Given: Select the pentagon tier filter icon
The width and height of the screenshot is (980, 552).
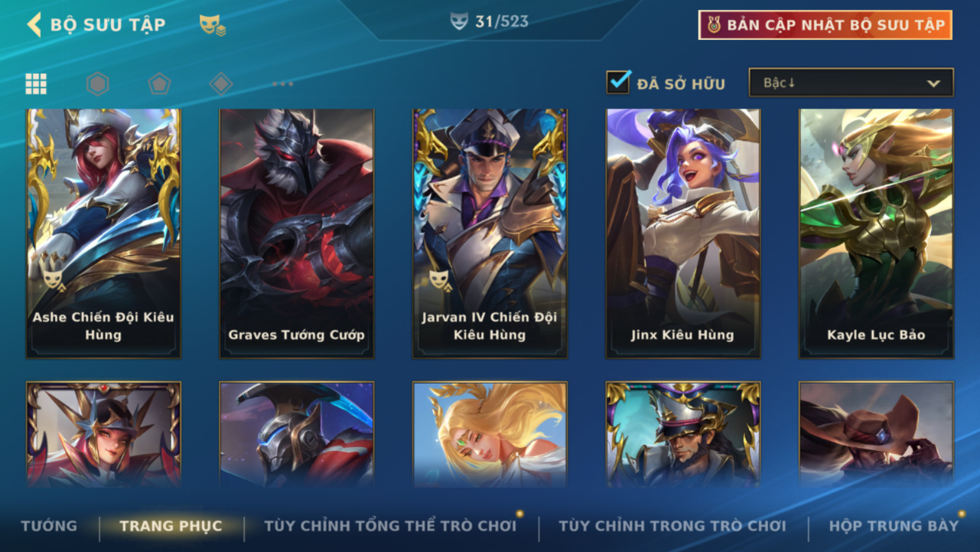Looking at the screenshot, I should pos(159,83).
